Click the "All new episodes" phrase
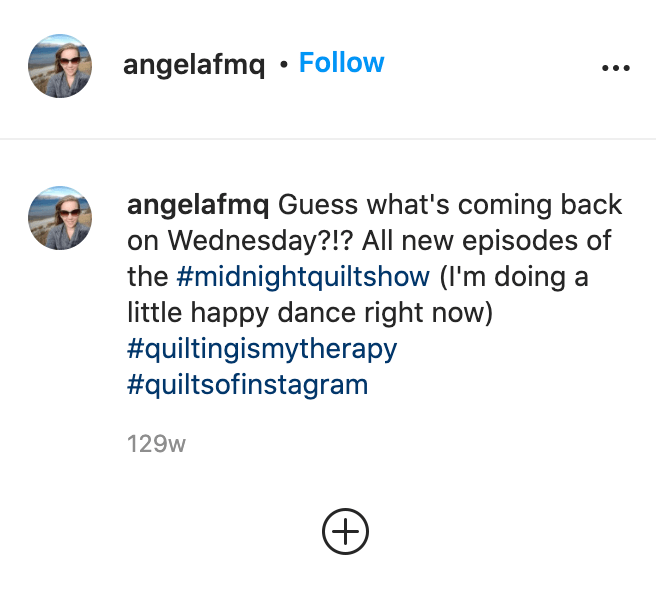 (x=452, y=242)
